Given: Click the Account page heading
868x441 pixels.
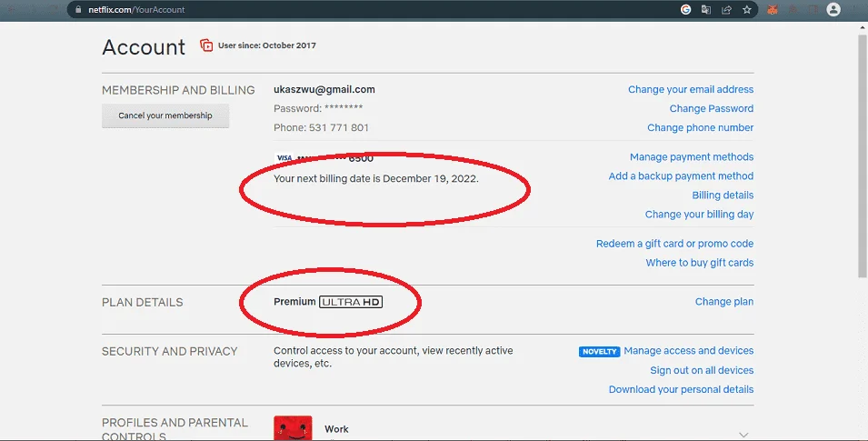Looking at the screenshot, I should click(144, 47).
